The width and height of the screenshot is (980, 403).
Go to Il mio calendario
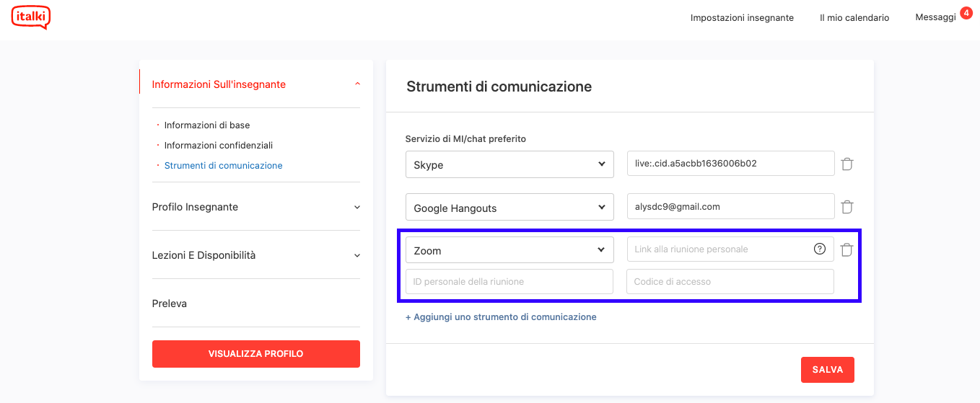[854, 17]
